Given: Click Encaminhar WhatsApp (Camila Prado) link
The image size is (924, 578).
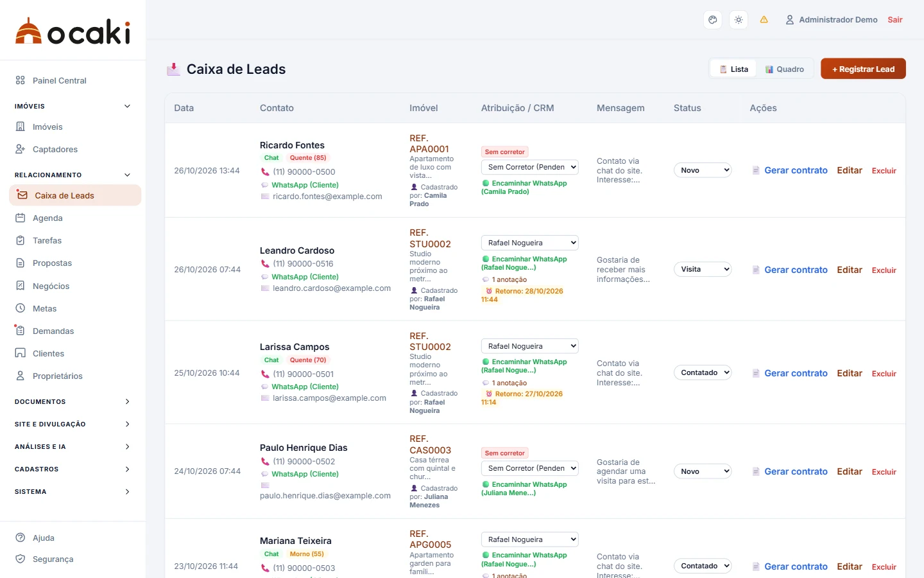Looking at the screenshot, I should coord(524,188).
